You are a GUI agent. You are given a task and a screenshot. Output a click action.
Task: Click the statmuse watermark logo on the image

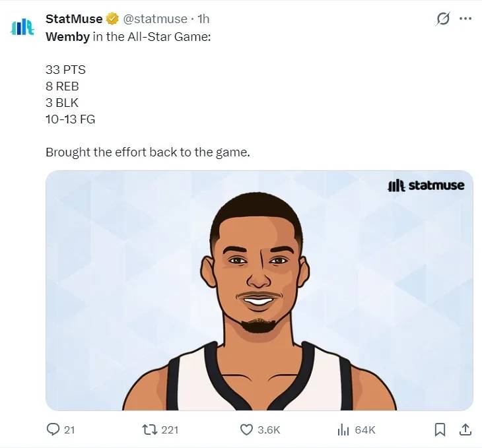pos(426,185)
